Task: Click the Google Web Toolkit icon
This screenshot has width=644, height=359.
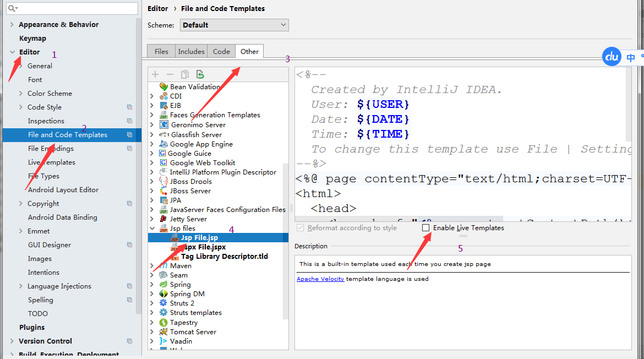Action: (163, 162)
